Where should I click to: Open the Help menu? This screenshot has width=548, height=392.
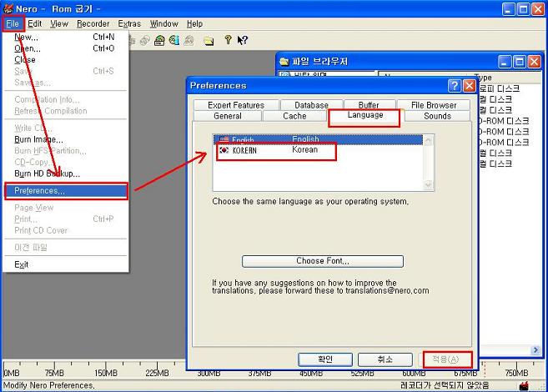(194, 23)
